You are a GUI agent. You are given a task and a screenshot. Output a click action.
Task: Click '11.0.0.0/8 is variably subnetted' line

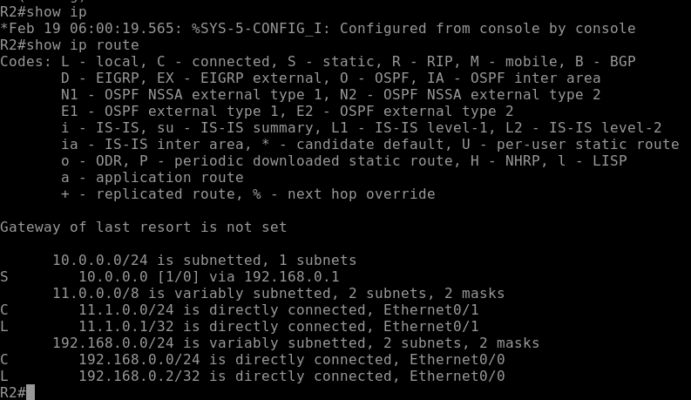pyautogui.click(x=279, y=293)
